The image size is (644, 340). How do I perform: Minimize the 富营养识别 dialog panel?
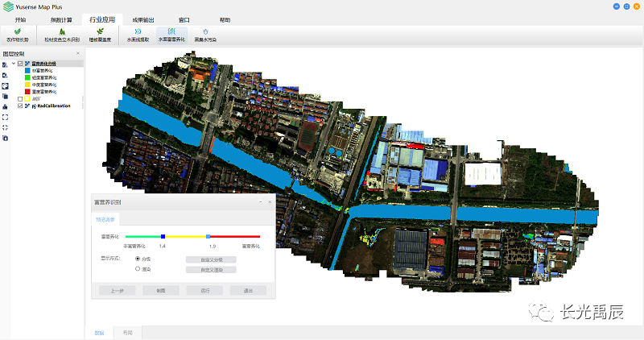point(260,203)
